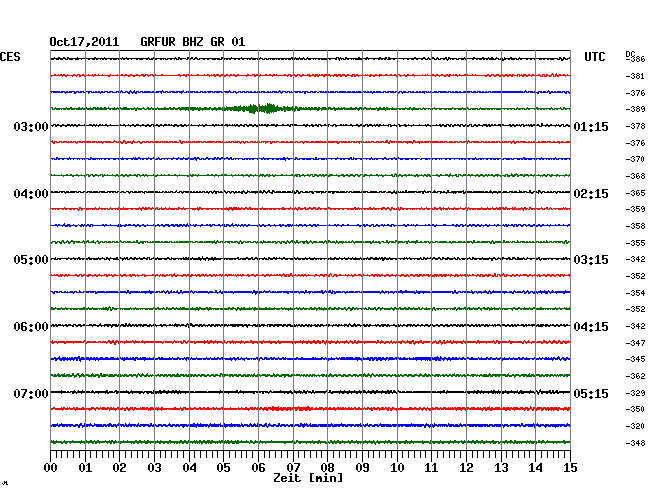Click the date label Oct17,2011

pyautogui.click(x=84, y=42)
